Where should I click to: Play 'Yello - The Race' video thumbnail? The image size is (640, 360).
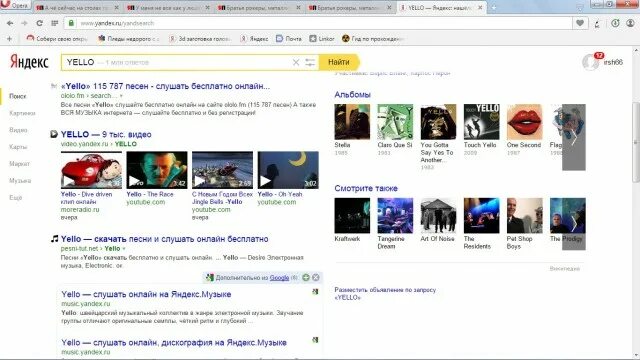click(x=157, y=170)
